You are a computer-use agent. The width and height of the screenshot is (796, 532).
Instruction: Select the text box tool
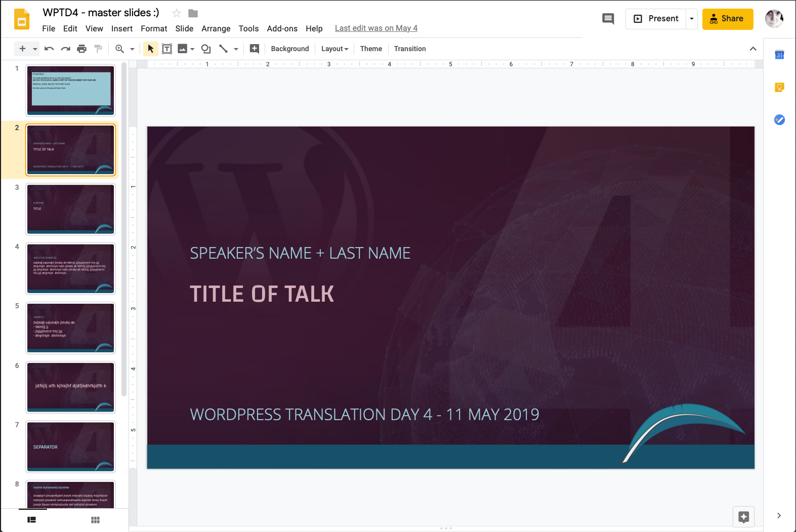pyautogui.click(x=167, y=49)
